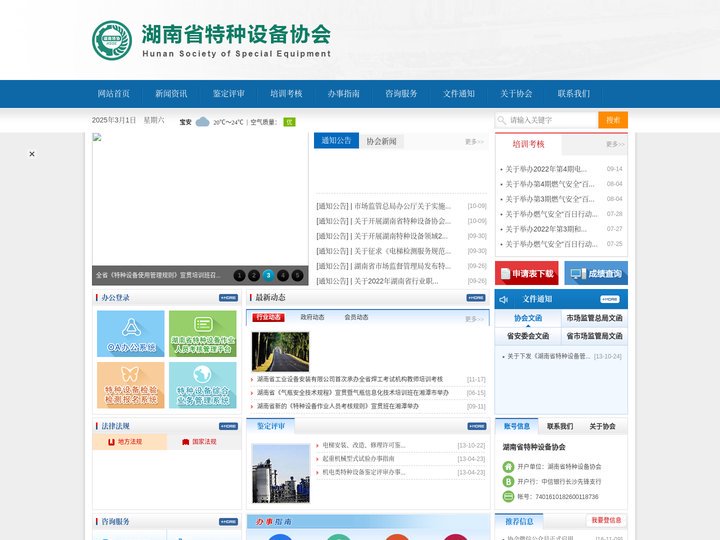Select slideshow page 1 indicator

click(x=239, y=275)
